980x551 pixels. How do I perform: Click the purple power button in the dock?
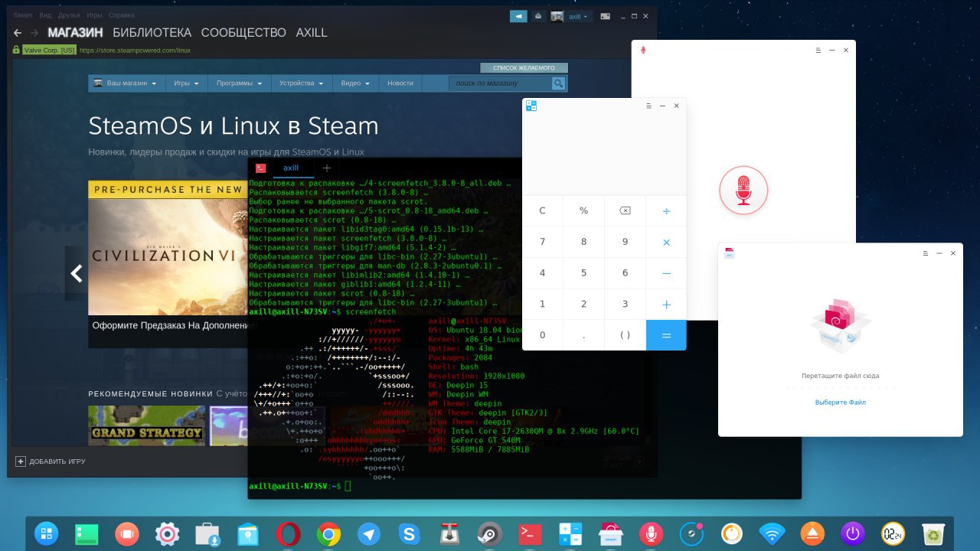852,533
